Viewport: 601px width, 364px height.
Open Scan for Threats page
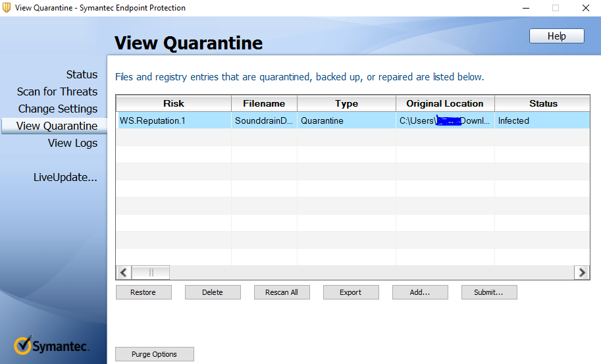(x=57, y=91)
